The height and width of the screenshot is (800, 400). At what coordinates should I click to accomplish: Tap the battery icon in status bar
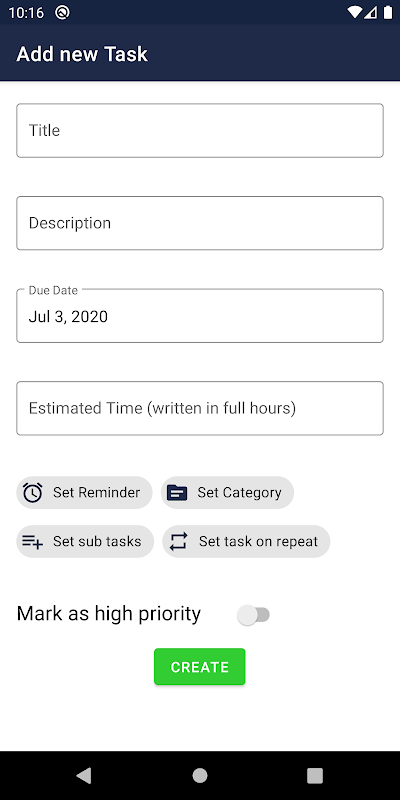point(388,12)
